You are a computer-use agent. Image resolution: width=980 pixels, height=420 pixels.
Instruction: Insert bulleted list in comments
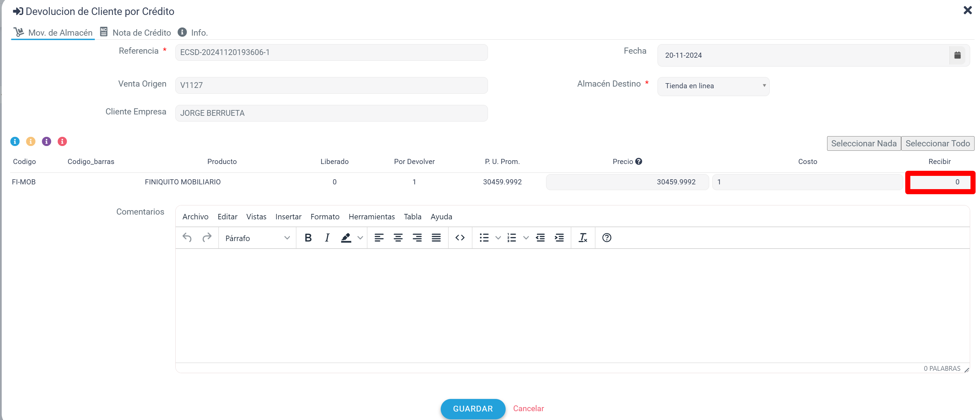pos(484,238)
